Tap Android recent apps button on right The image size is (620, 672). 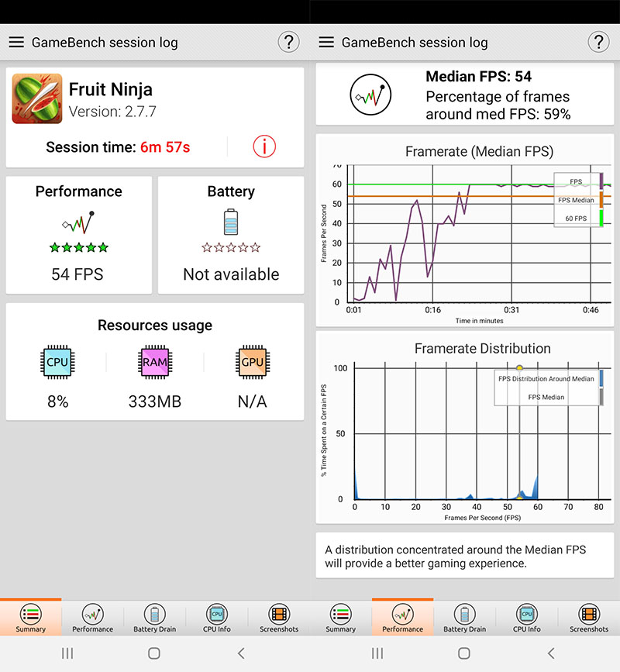coord(377,653)
